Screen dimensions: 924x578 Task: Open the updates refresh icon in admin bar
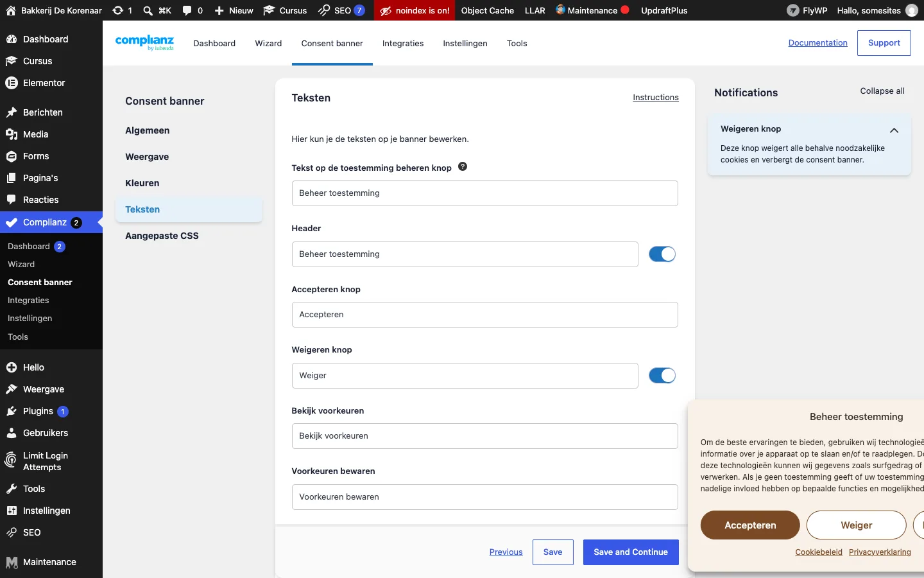pyautogui.click(x=117, y=10)
